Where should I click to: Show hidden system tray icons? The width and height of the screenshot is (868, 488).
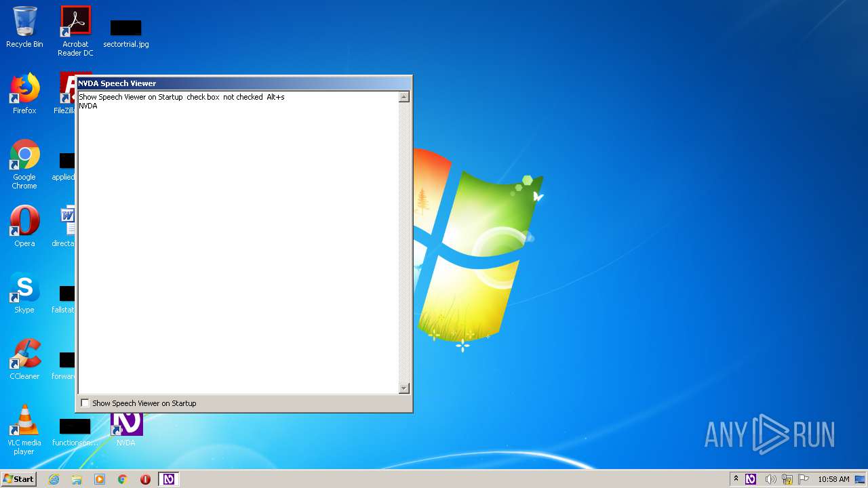pyautogui.click(x=736, y=479)
